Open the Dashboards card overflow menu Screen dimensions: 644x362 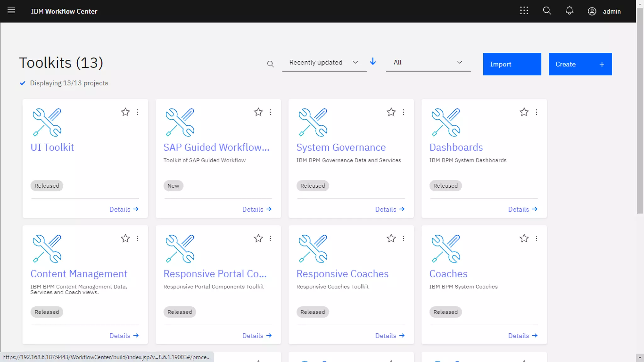tap(536, 112)
